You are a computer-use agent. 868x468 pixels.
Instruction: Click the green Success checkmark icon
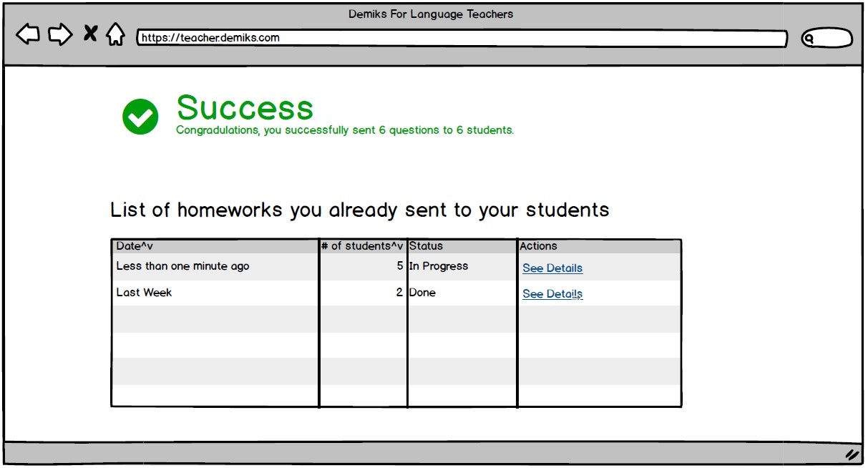pyautogui.click(x=140, y=116)
